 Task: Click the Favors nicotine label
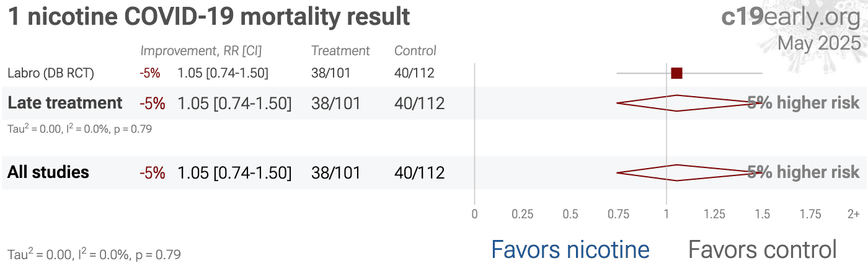(x=570, y=249)
